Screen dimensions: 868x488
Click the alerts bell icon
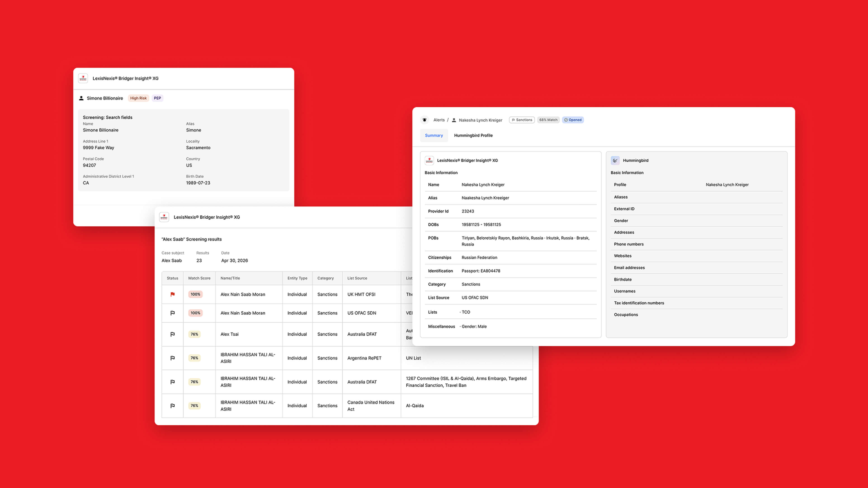(425, 120)
